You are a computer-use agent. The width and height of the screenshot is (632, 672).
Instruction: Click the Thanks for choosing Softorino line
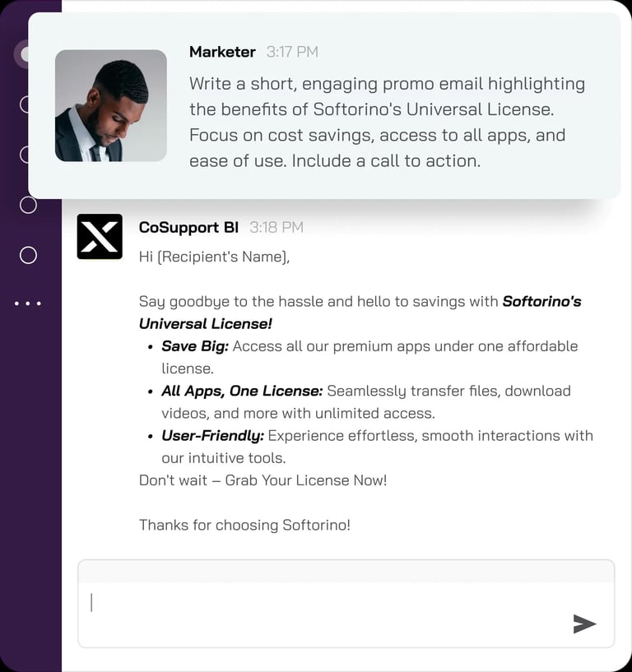(x=244, y=525)
